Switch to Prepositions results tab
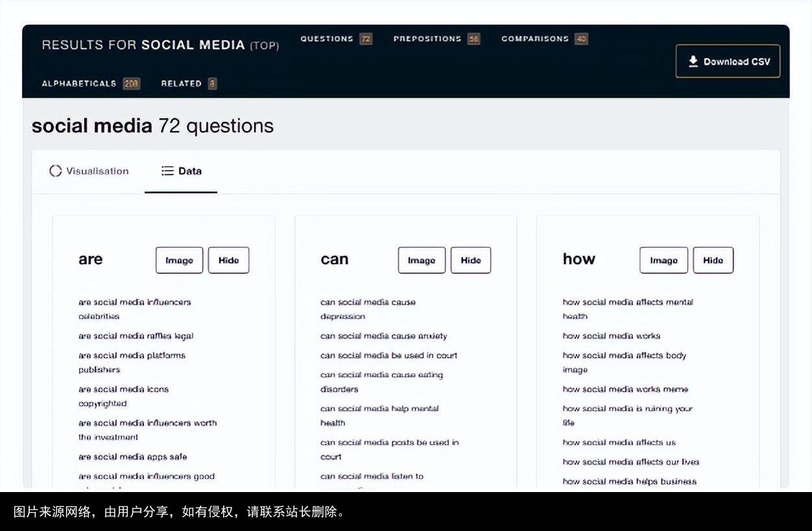 click(x=436, y=39)
